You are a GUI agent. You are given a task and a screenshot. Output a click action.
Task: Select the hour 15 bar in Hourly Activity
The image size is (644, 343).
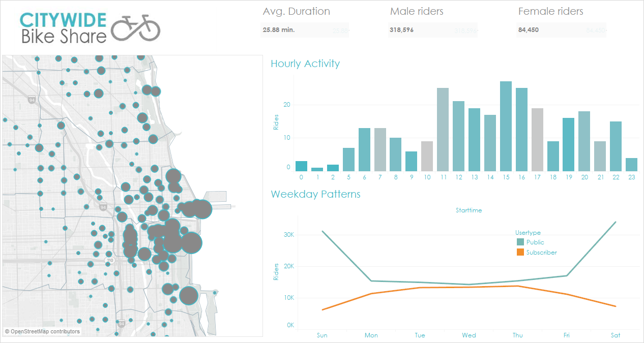506,126
